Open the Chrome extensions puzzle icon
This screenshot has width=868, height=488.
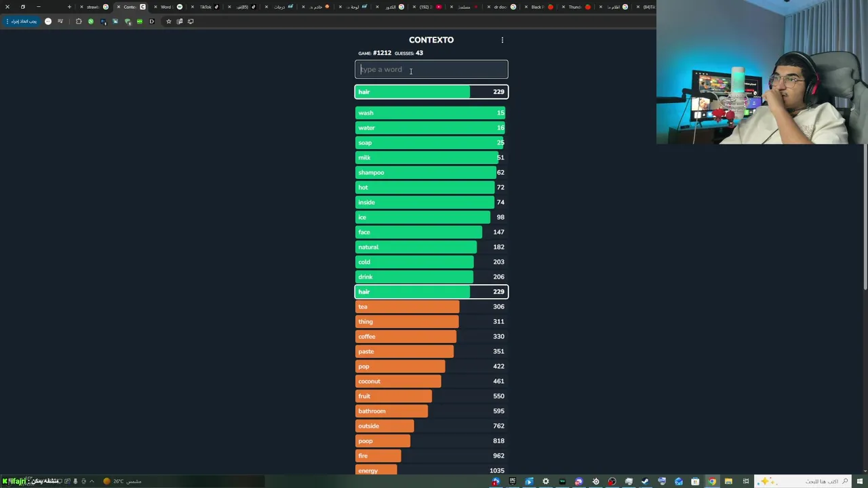(79, 21)
